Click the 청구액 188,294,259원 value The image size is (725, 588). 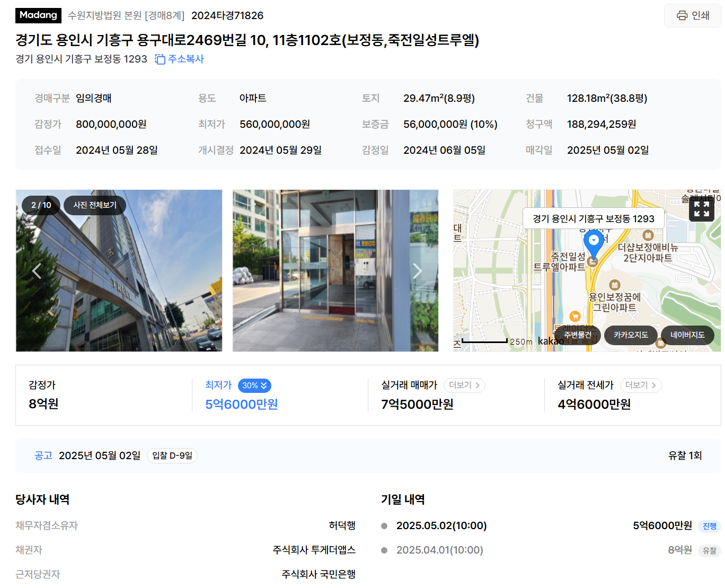tap(602, 124)
